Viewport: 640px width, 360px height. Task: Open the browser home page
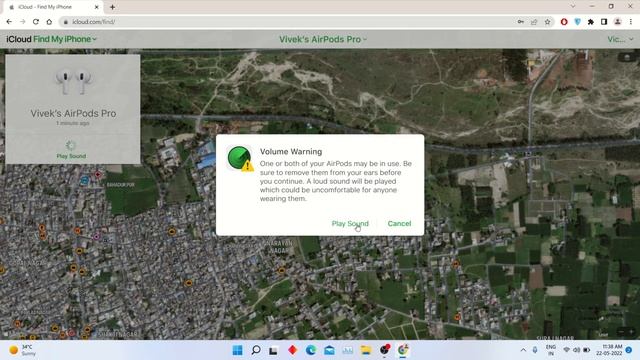point(49,22)
